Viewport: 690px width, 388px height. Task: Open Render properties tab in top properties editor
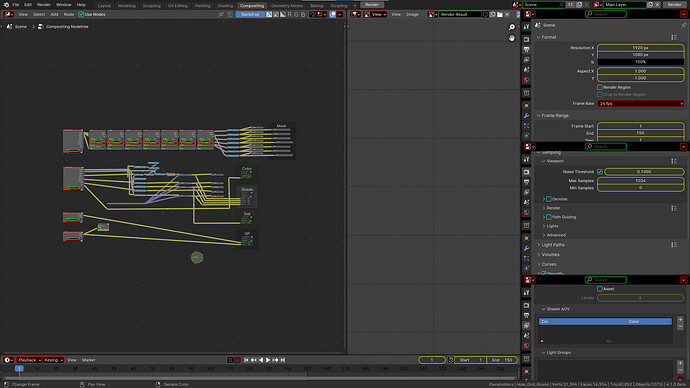[526, 40]
